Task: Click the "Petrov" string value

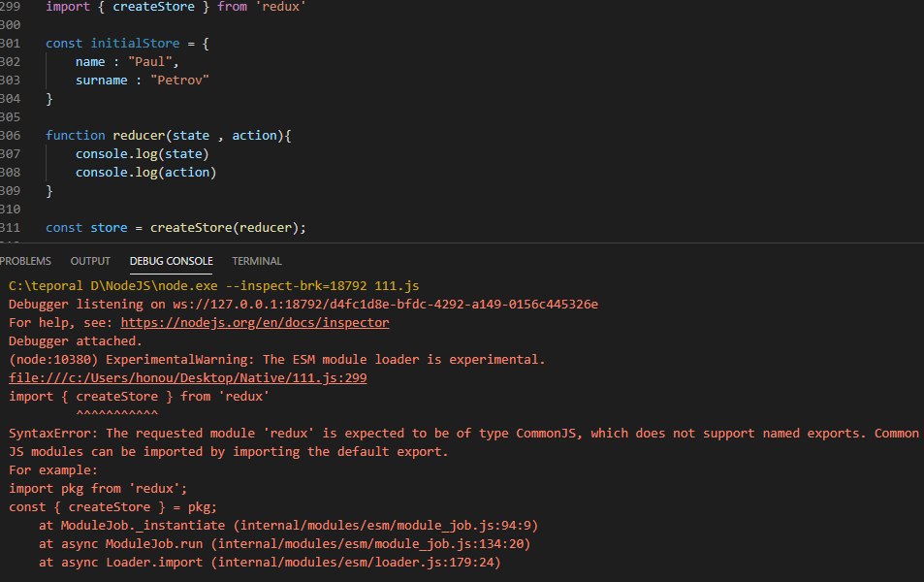Action: 179,81
